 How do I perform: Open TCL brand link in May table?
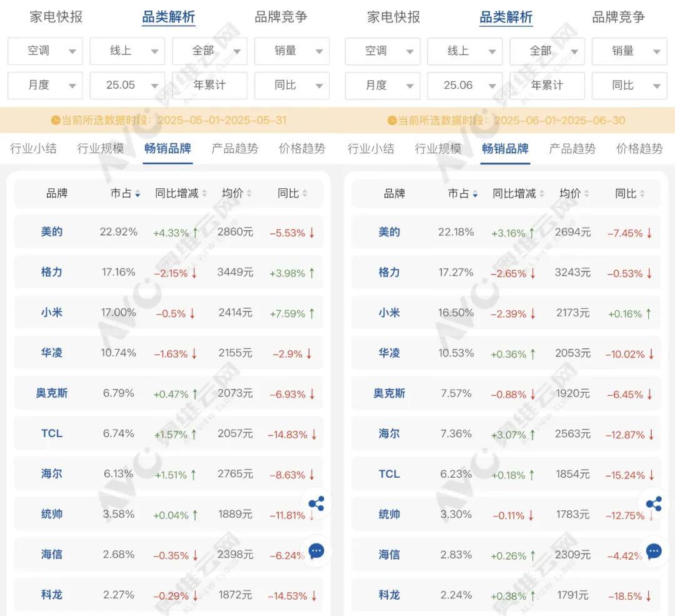[52, 433]
